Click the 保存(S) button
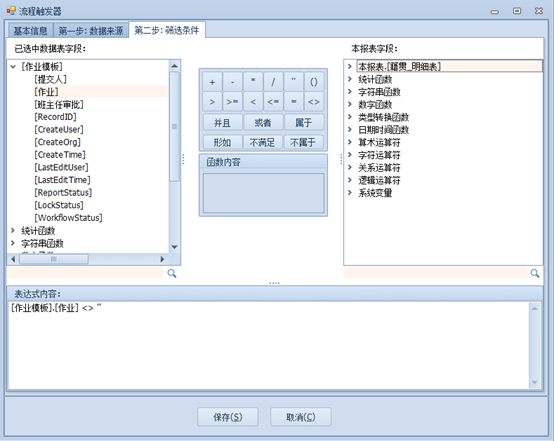The height and width of the screenshot is (441, 554). pyautogui.click(x=228, y=417)
